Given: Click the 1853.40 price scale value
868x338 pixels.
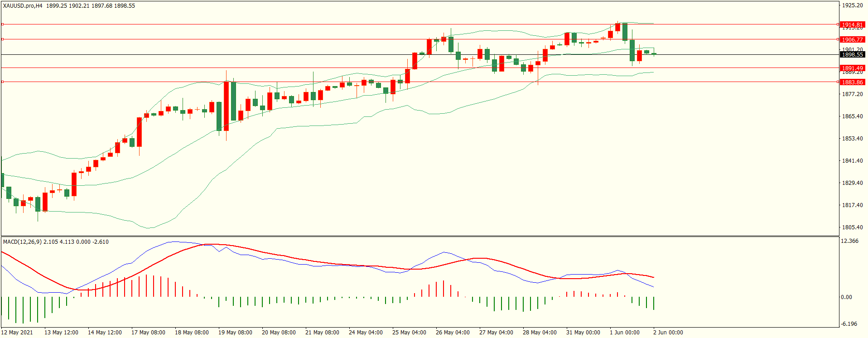Looking at the screenshot, I should 852,139.
